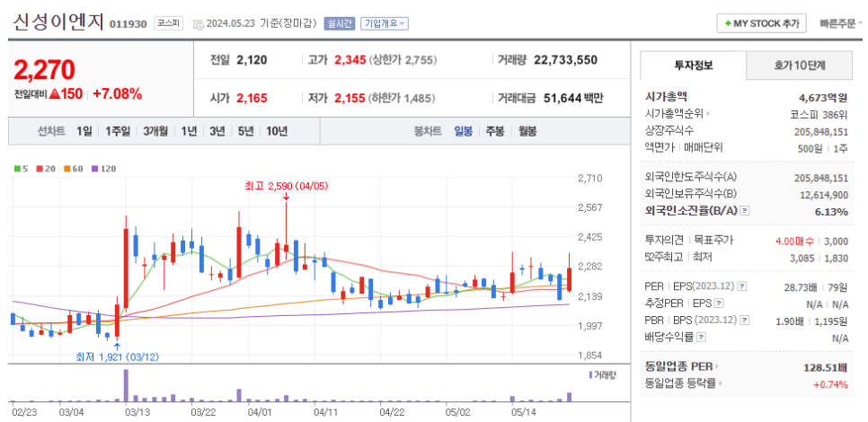Viewport: 868px width, 422px height.
Task: Click the 시가 value 2,165
Action: 252,99
